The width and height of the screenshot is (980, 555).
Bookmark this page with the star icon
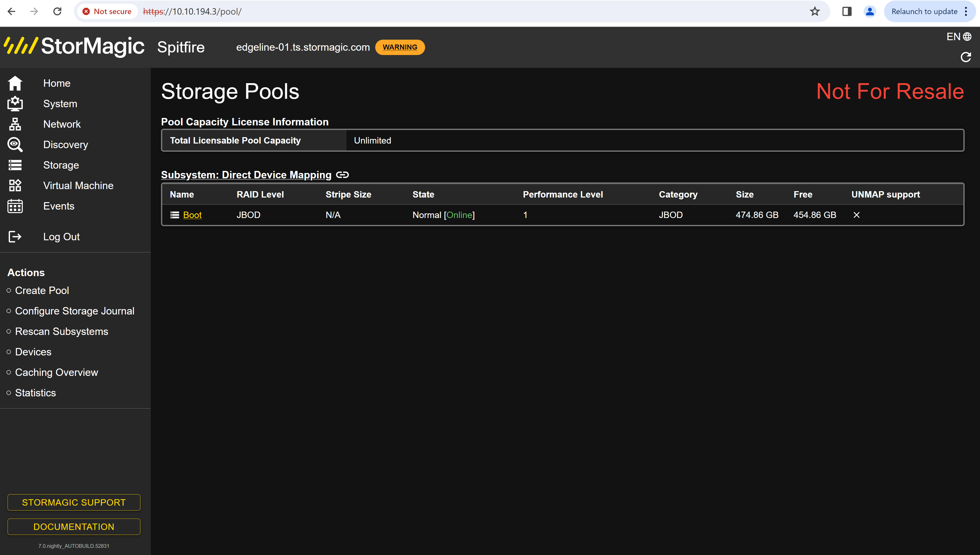815,12
